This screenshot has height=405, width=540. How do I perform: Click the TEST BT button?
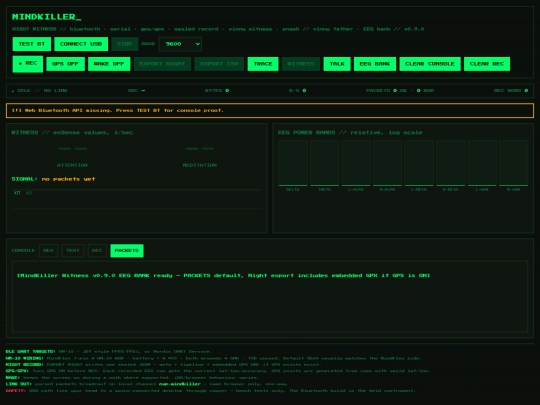(32, 44)
